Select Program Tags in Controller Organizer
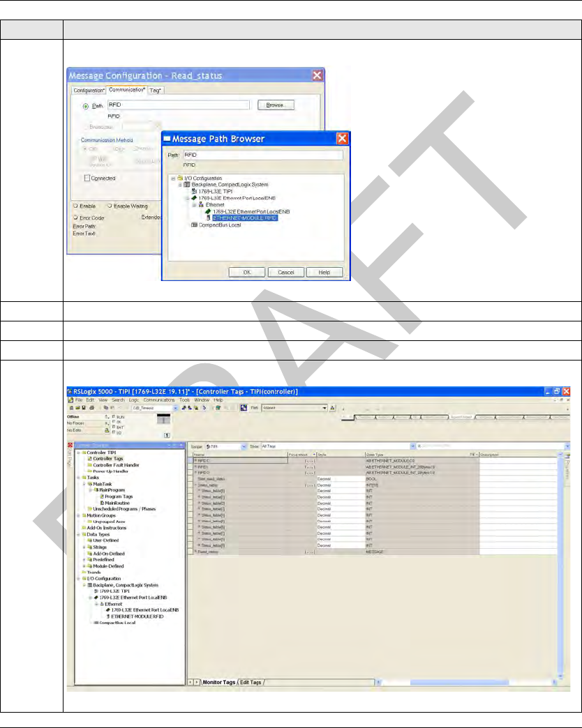The image size is (582, 728). [x=119, y=496]
